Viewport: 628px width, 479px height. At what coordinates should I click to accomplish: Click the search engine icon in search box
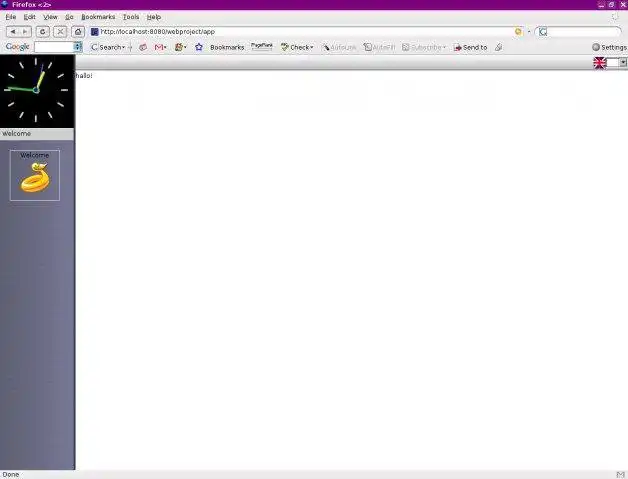(x=543, y=32)
